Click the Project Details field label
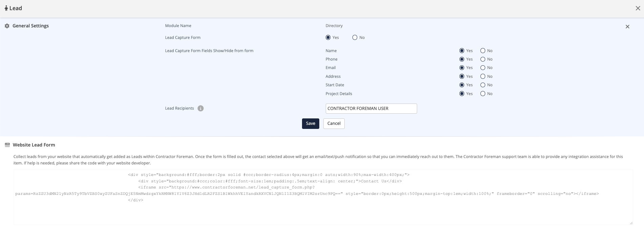 pos(339,94)
